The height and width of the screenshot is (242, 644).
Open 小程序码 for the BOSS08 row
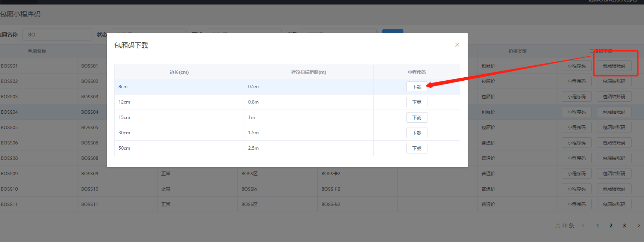pyautogui.click(x=577, y=158)
